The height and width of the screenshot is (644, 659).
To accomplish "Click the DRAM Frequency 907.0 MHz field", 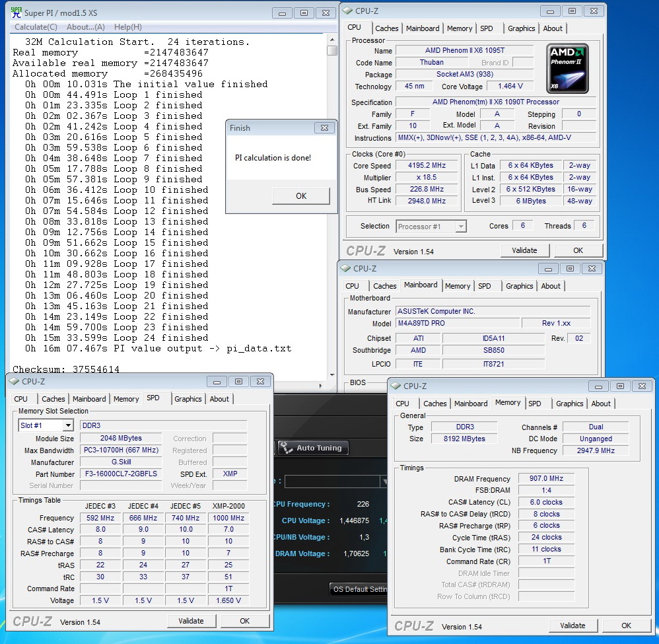I will pos(546,478).
